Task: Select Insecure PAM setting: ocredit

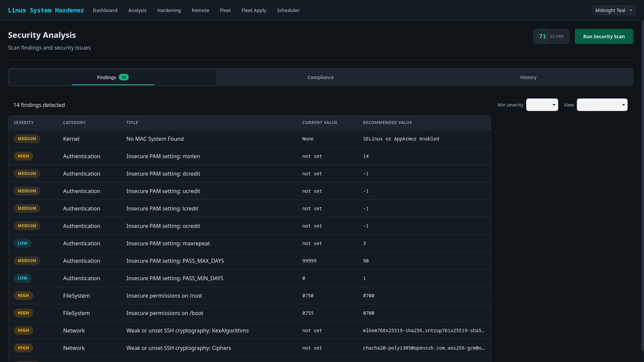Action: coord(250,226)
